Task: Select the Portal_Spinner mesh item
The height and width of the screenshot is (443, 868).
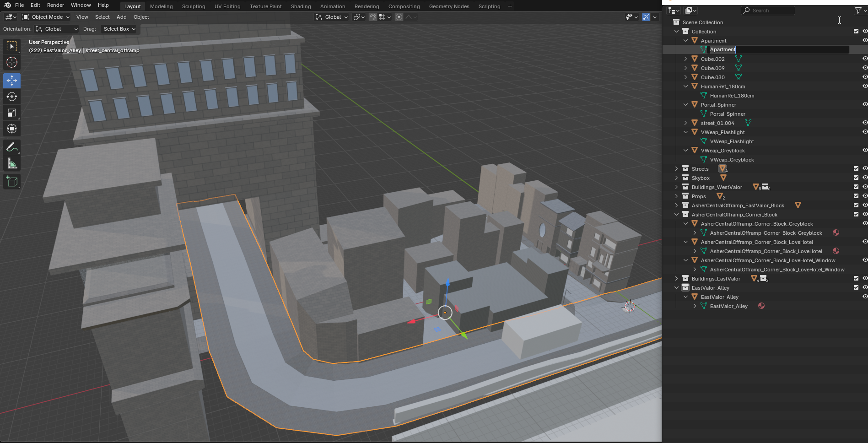Action: click(x=728, y=114)
